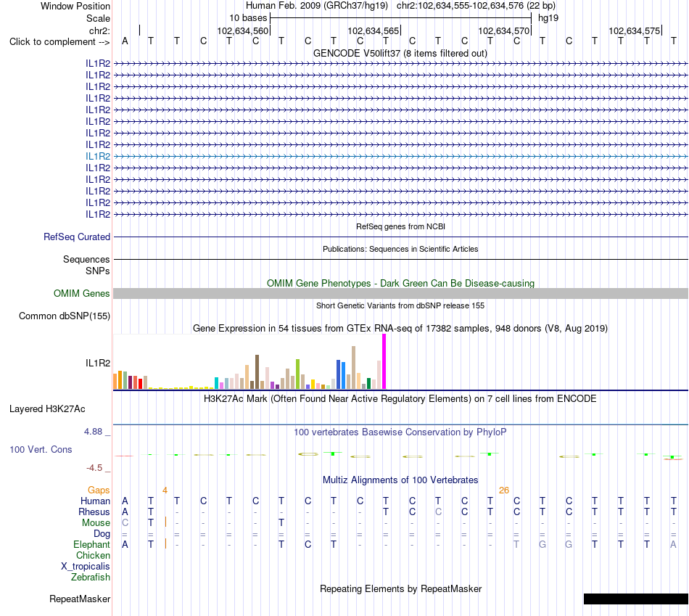Click the Layered H3K27Ac label
The width and height of the screenshot is (689, 616).
(47, 409)
